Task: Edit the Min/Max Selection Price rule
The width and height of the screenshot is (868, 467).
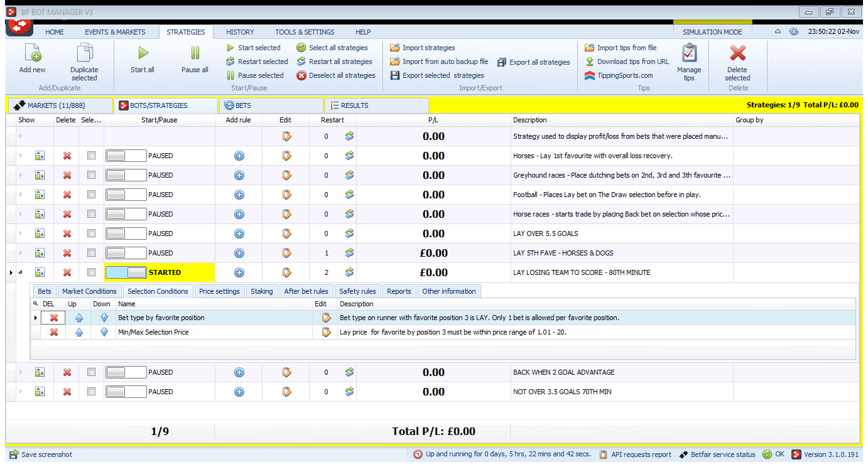Action: [x=326, y=332]
